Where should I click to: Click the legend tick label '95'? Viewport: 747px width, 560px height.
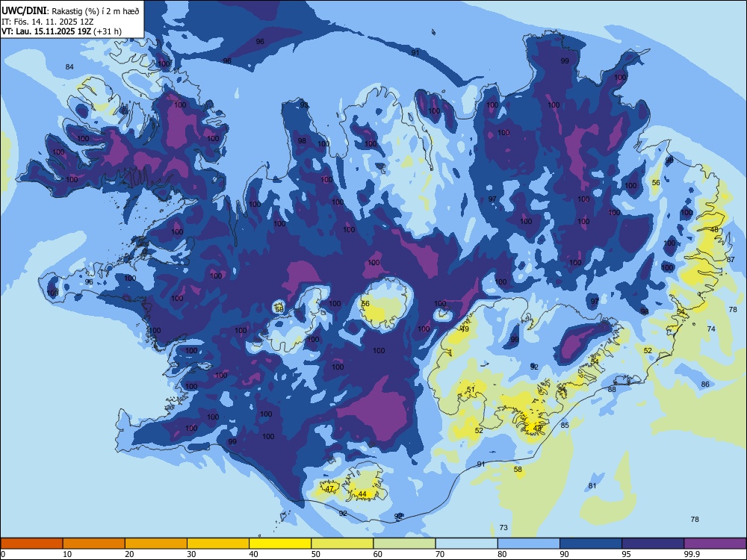pos(625,554)
